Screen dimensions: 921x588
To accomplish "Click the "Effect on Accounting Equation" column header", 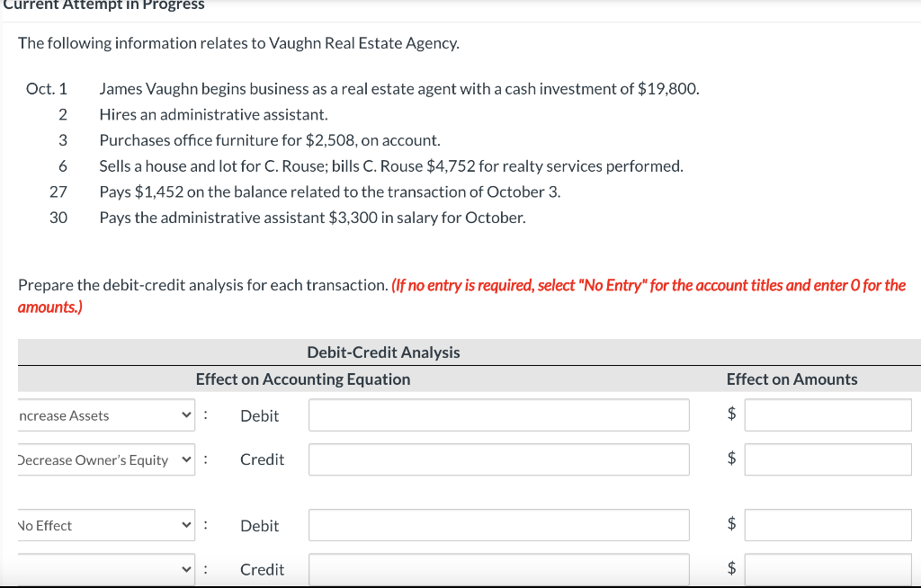I will coord(303,379).
